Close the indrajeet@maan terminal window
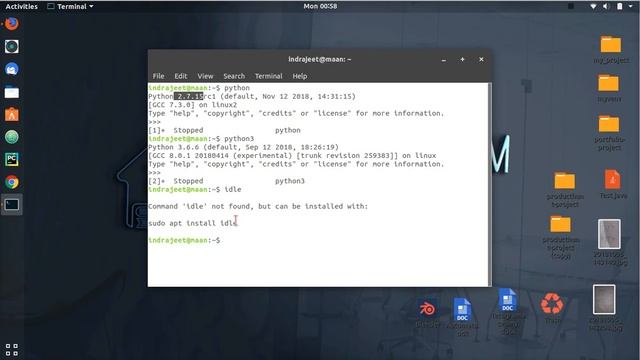The image size is (640, 360). click(x=481, y=60)
